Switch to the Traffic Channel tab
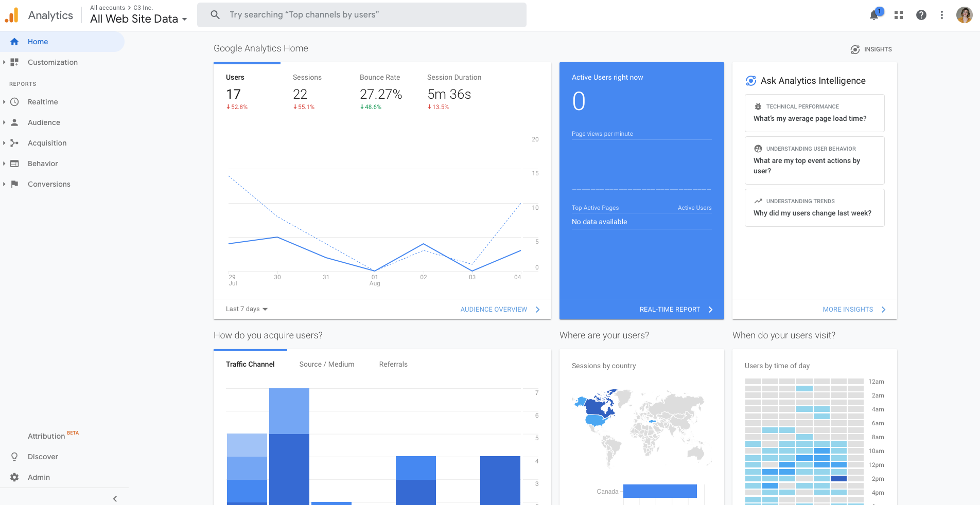The width and height of the screenshot is (980, 505). point(250,364)
